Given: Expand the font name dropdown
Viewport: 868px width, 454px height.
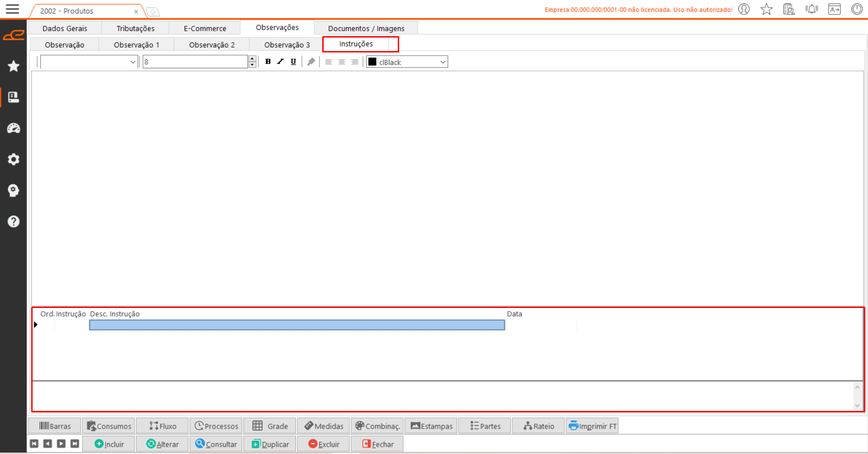Looking at the screenshot, I should (133, 62).
